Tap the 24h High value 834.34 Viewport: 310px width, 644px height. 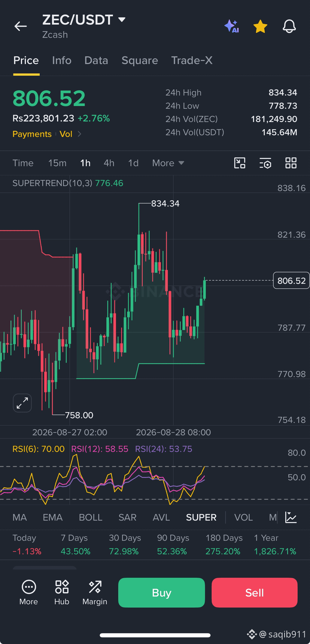click(283, 93)
